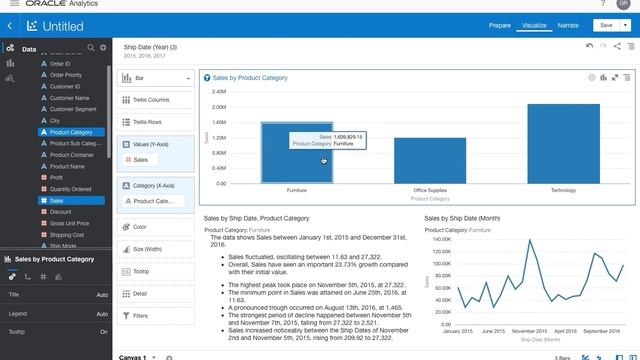Click the Technology bar
This screenshot has width=640, height=360.
(x=563, y=144)
